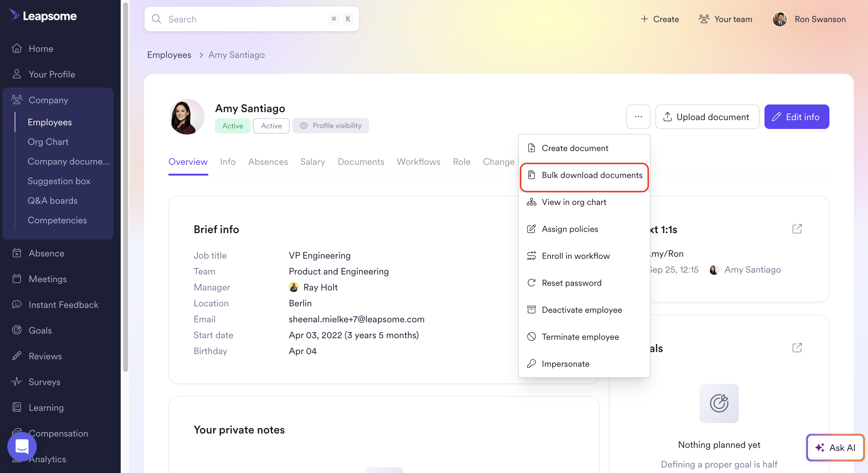
Task: Click the Your team people icon
Action: click(x=704, y=19)
